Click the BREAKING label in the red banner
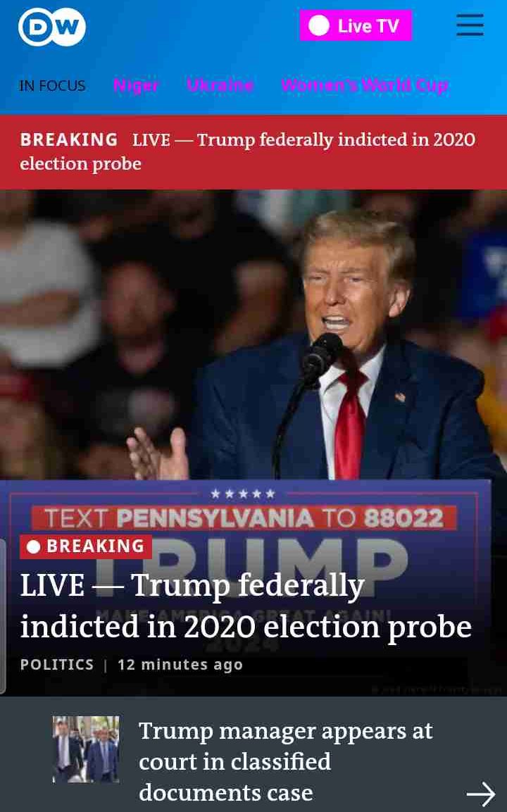Screen dimensions: 507x812 pos(69,140)
